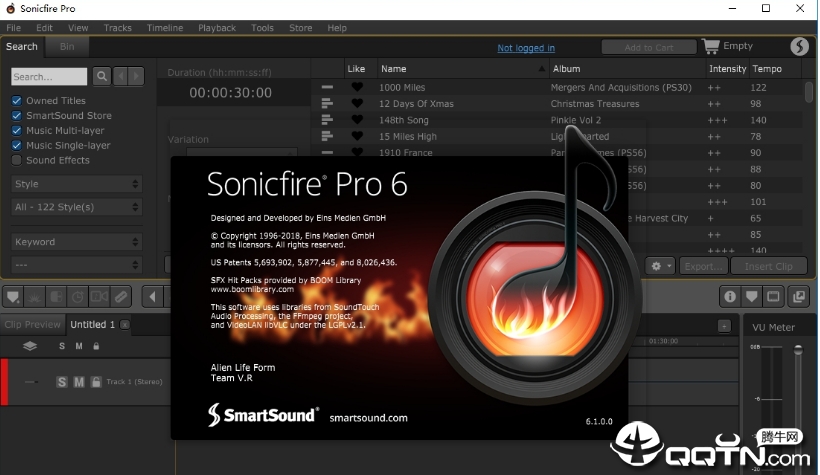Open the File menu
820x475 pixels.
click(x=14, y=28)
